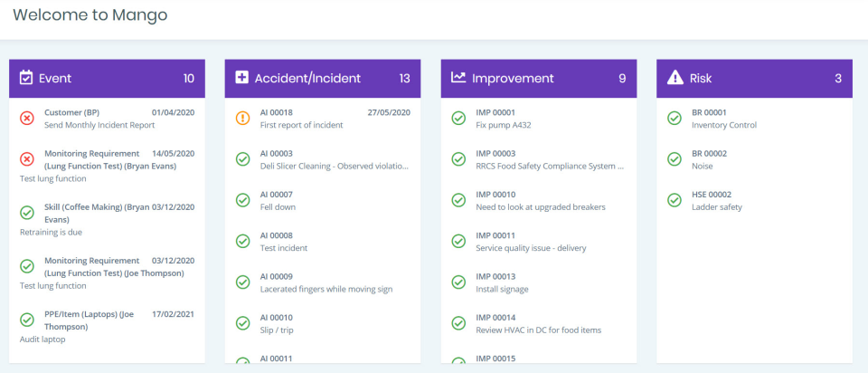Click the Accident/Incident medical plus icon
Screen dimensions: 868x373
(242, 78)
